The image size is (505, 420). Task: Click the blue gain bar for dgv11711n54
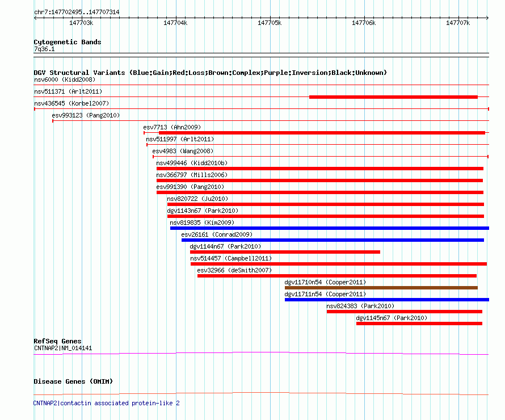[x=387, y=300]
